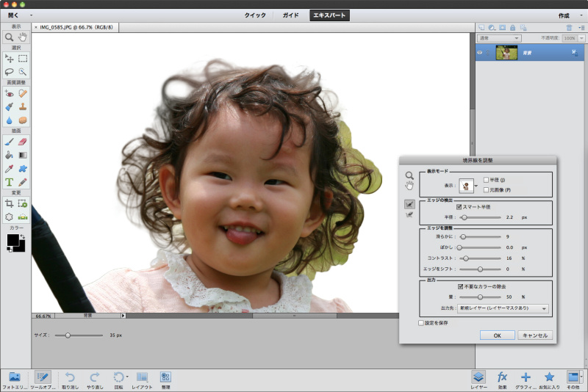Select the Type (T) tool

tap(9, 182)
